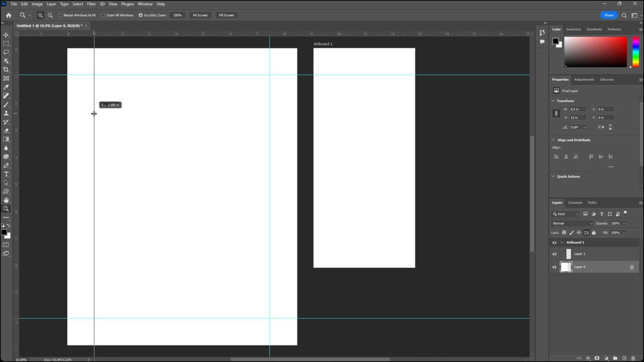The image size is (644, 362).
Task: Enable Resize Windows to Fit checkbox
Action: click(61, 15)
